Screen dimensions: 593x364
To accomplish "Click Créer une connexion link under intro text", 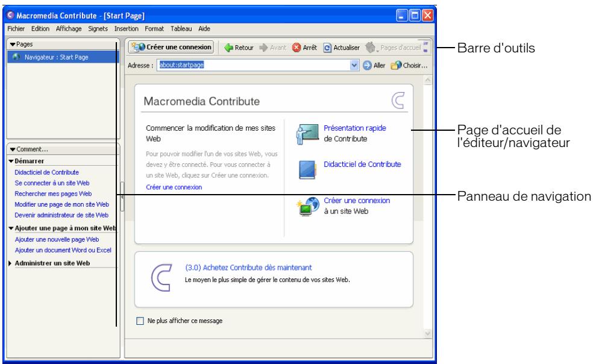I will (x=174, y=187).
